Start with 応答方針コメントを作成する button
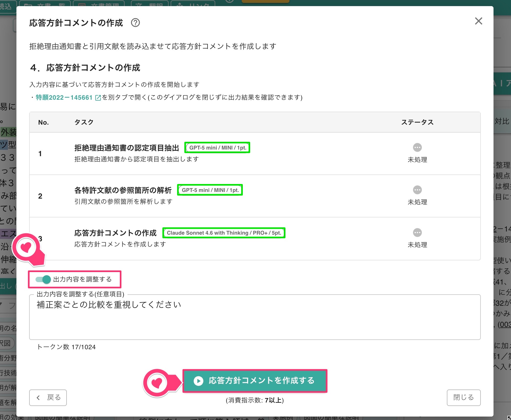The image size is (511, 420). (x=255, y=381)
